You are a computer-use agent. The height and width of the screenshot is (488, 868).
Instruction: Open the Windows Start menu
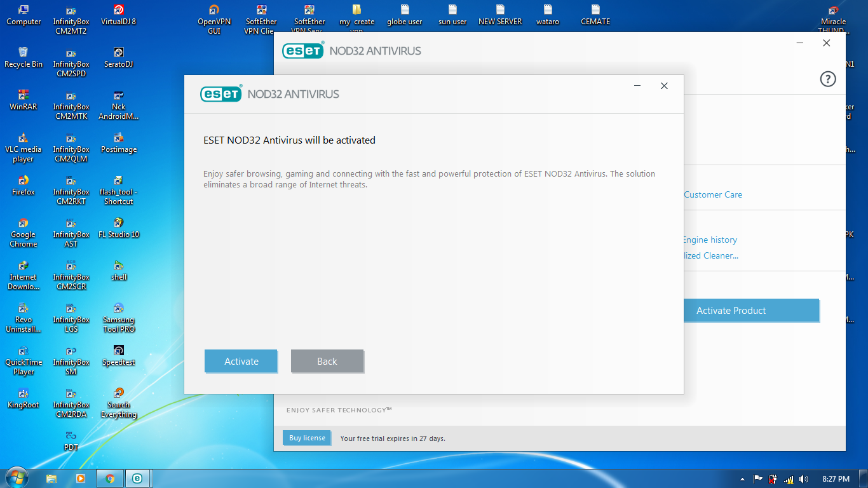click(x=16, y=478)
